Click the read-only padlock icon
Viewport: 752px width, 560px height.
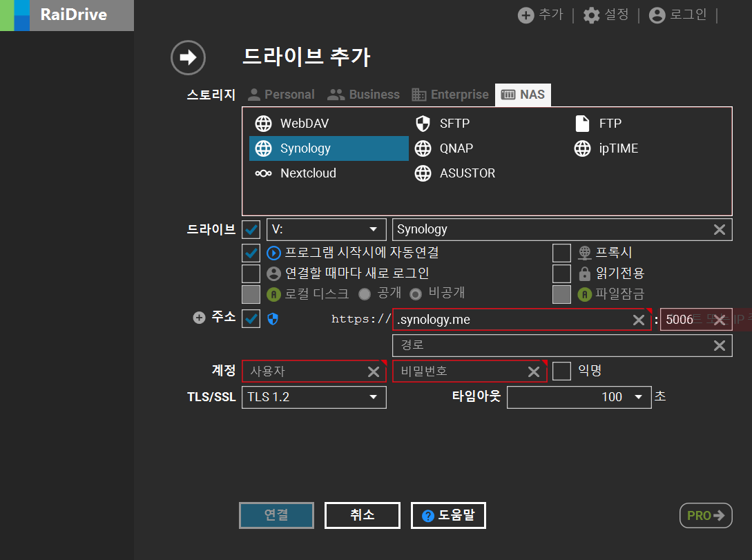coord(585,273)
